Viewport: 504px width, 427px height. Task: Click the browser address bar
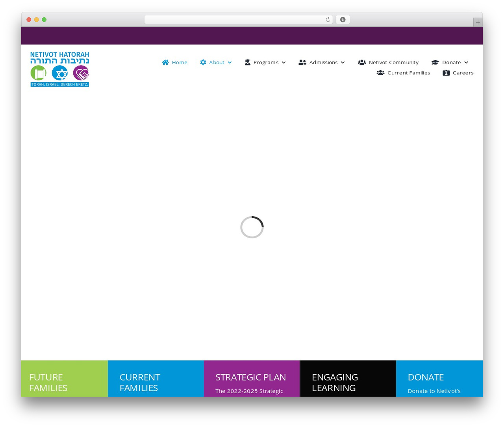pyautogui.click(x=238, y=20)
